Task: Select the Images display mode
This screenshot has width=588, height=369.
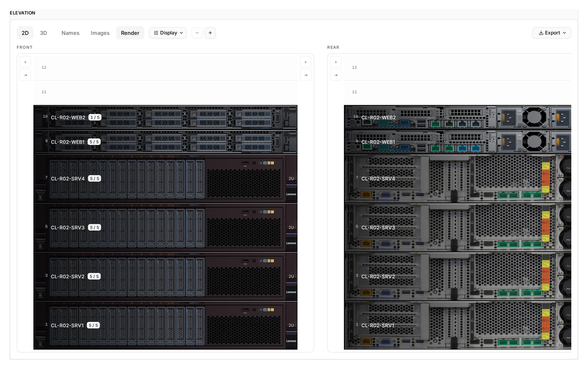Action: tap(100, 33)
